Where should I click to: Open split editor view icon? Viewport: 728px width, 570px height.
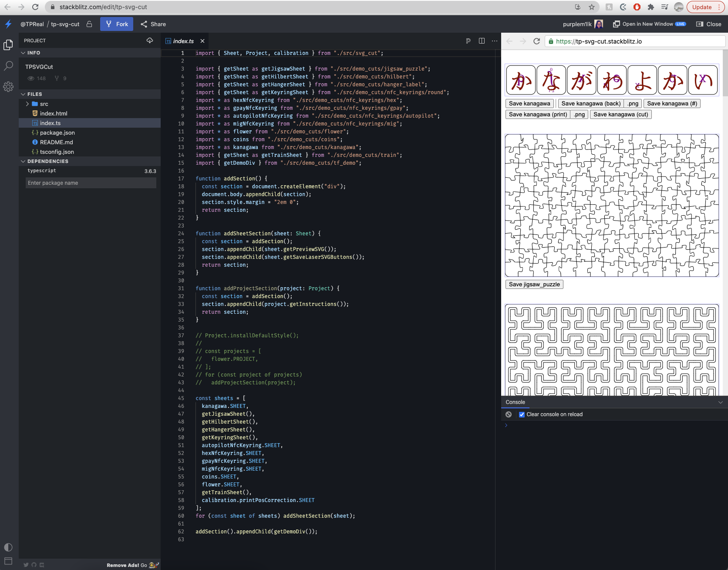481,41
